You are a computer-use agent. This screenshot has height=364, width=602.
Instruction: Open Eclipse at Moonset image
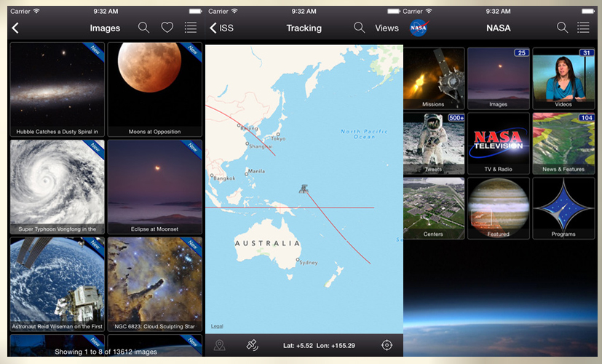pyautogui.click(x=155, y=187)
